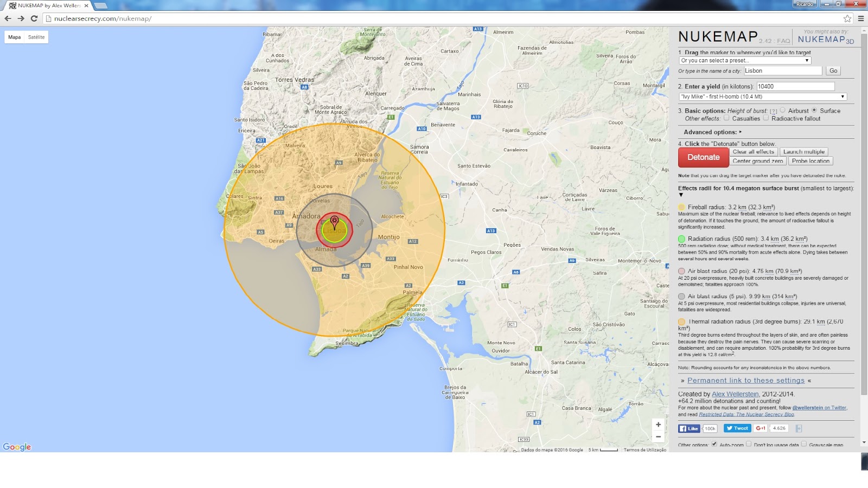The width and height of the screenshot is (868, 488).
Task: Switch map view to Mapa
Action: (15, 37)
